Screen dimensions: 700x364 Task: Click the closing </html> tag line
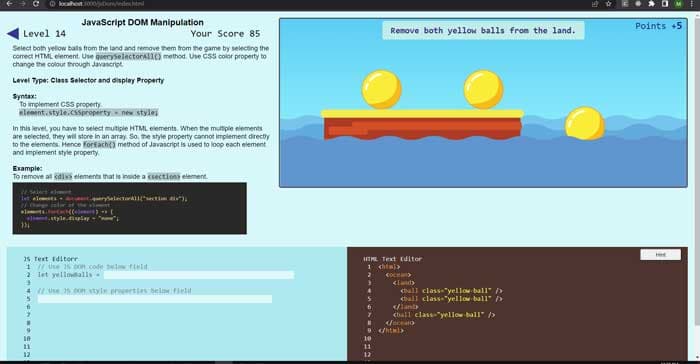tap(391, 331)
